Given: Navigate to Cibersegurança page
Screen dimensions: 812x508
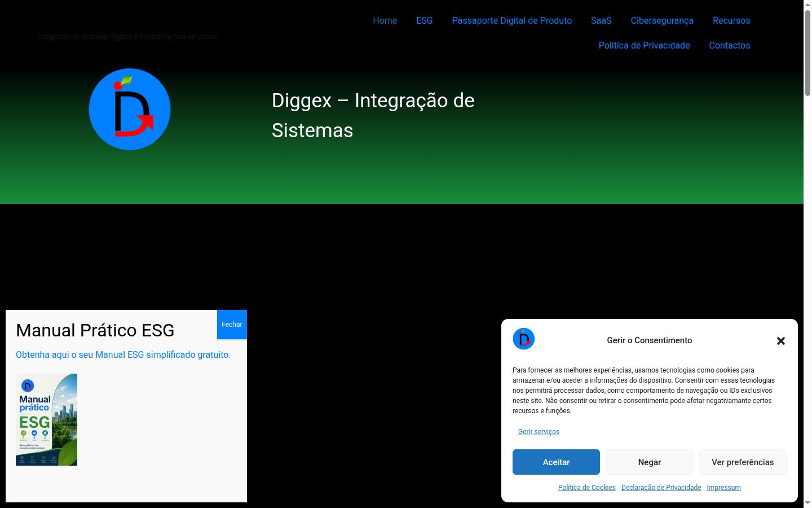Looking at the screenshot, I should [x=662, y=20].
